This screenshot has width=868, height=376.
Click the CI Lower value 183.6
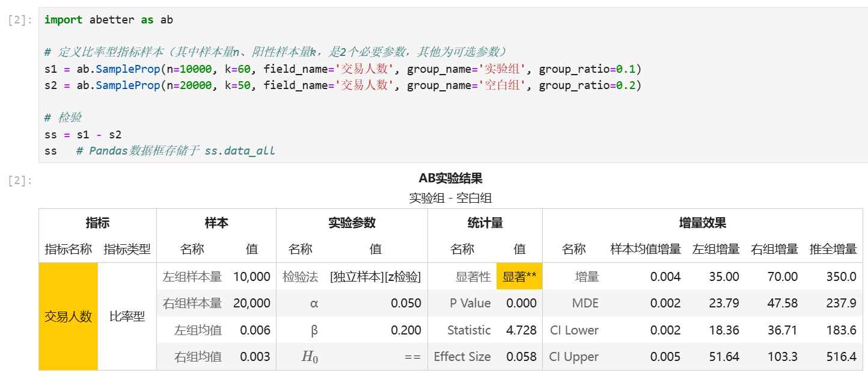click(842, 330)
